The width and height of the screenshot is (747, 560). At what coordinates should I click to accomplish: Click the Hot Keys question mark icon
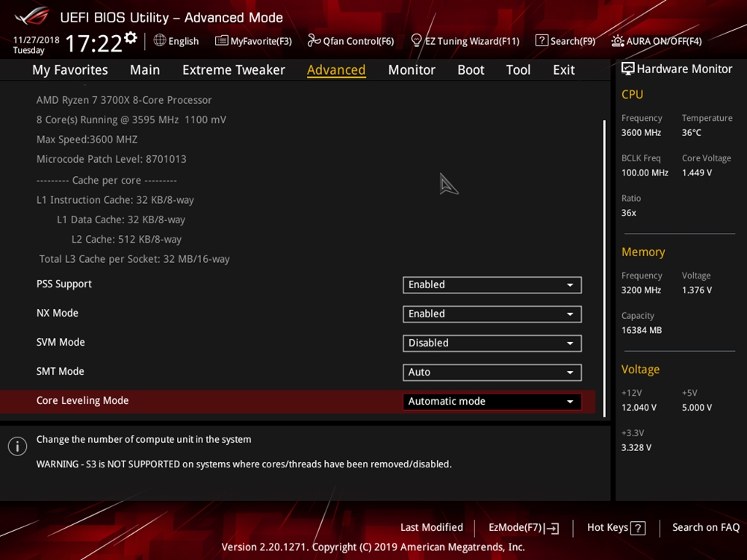(638, 528)
